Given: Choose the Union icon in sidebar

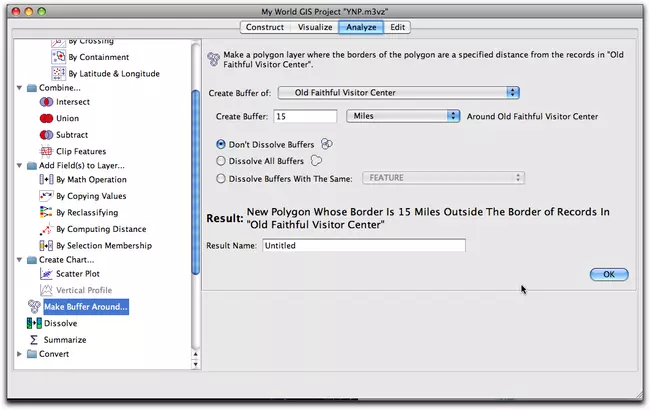Looking at the screenshot, I should pos(46,118).
